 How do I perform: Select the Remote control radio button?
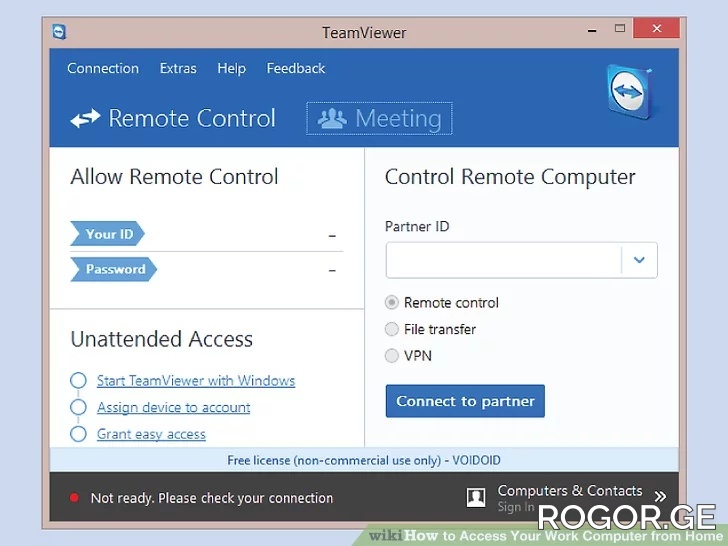(392, 303)
